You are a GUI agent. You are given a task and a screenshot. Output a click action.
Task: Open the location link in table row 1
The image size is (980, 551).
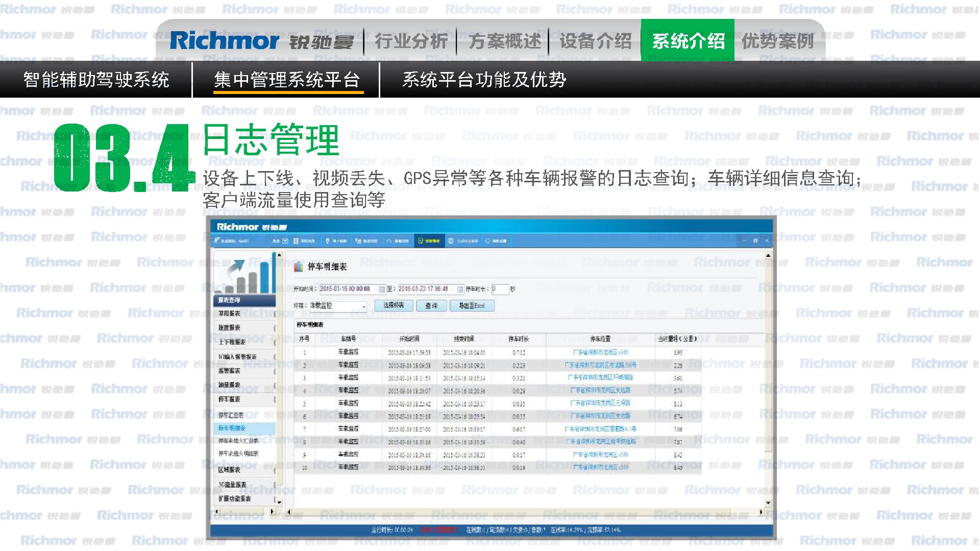[600, 352]
